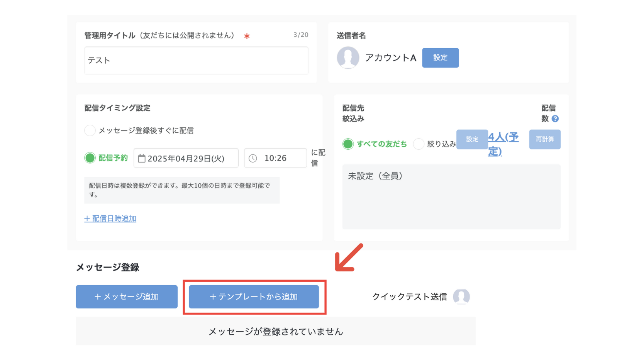Click the メッセージ登録 heading
The height and width of the screenshot is (359, 644).
(x=108, y=267)
